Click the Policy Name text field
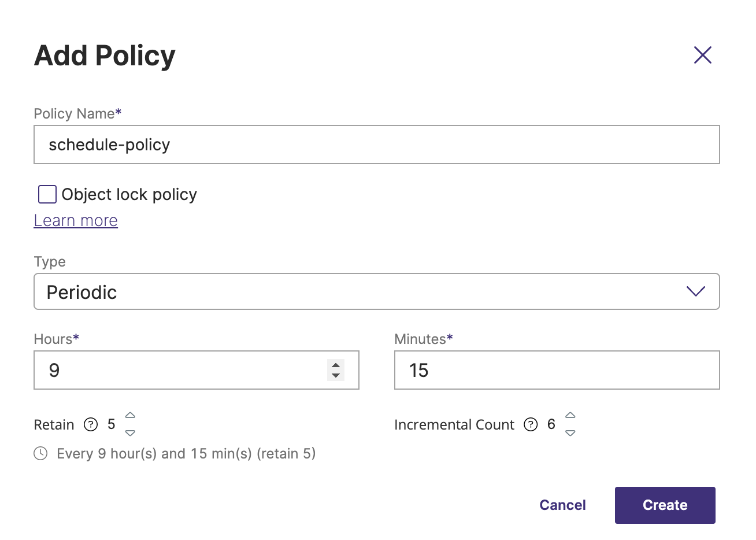 376,145
